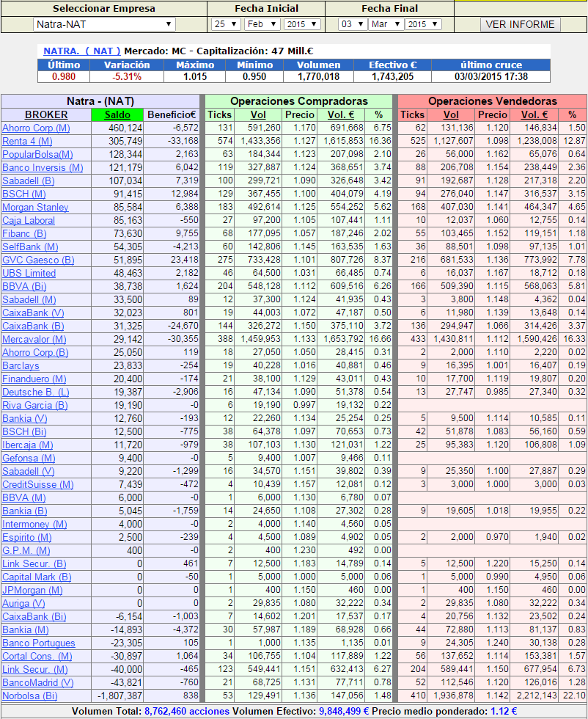Viewport: 588px width, 719px height.
Task: Open the Mercavalor (M) broker link
Action: click(34, 339)
